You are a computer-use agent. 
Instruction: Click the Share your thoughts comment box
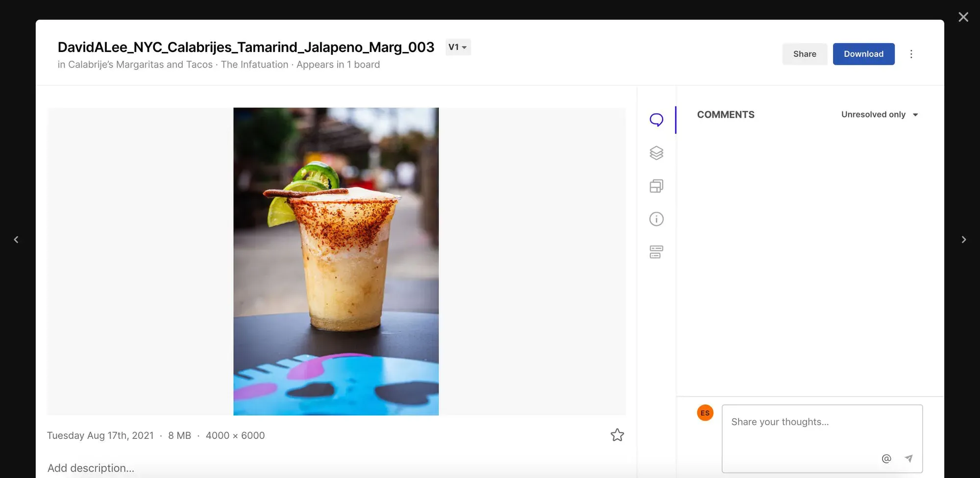[x=822, y=438]
